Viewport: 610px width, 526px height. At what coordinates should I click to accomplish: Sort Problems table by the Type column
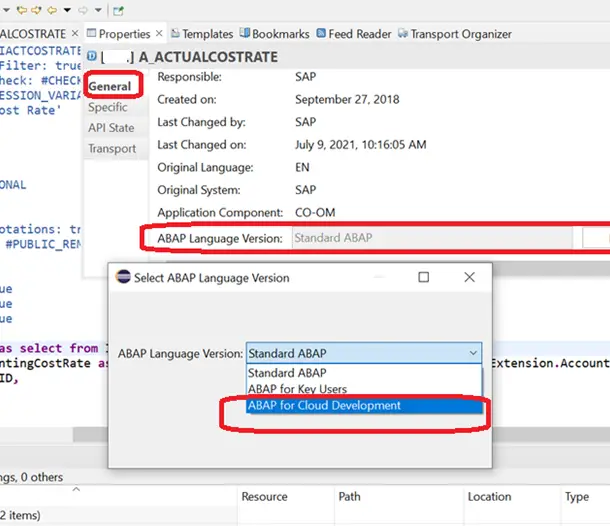tap(577, 496)
